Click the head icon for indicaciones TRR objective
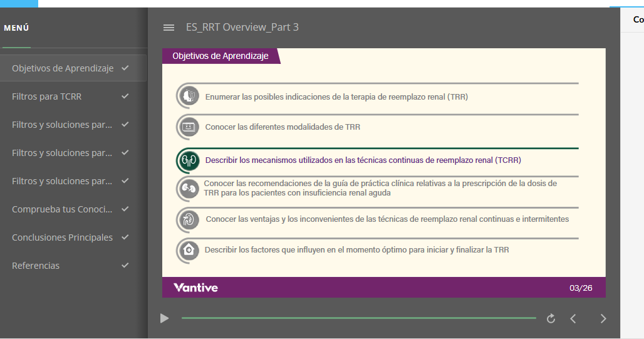 point(189,96)
